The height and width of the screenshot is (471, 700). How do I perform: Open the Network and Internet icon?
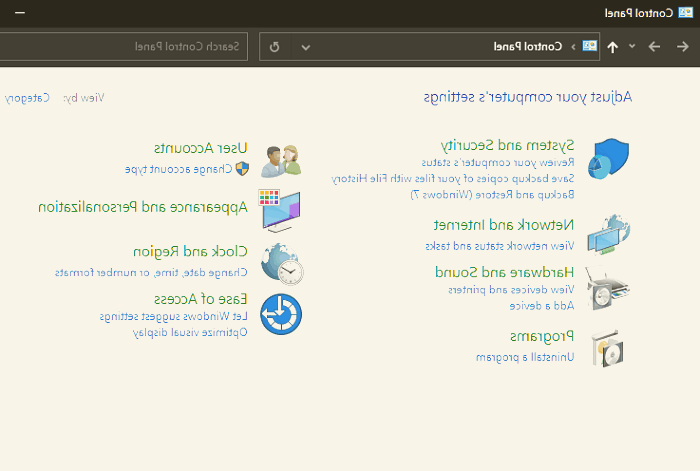608,236
